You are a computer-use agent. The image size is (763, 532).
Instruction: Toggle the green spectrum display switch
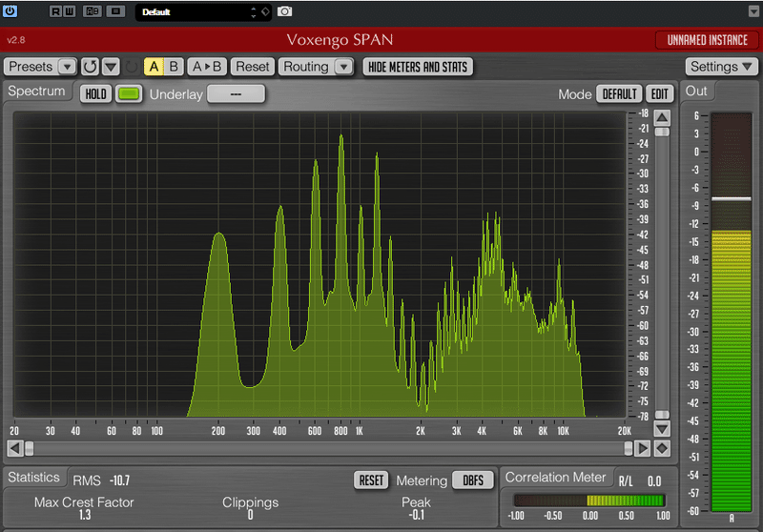pyautogui.click(x=129, y=93)
